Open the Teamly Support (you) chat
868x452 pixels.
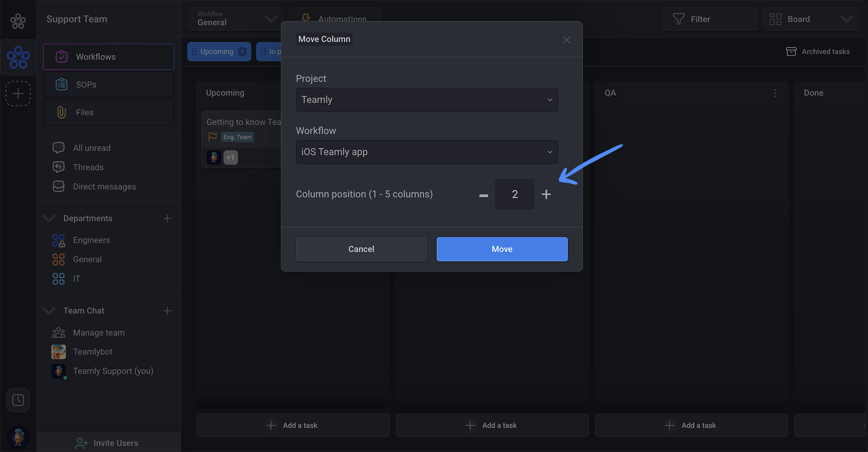coord(113,371)
